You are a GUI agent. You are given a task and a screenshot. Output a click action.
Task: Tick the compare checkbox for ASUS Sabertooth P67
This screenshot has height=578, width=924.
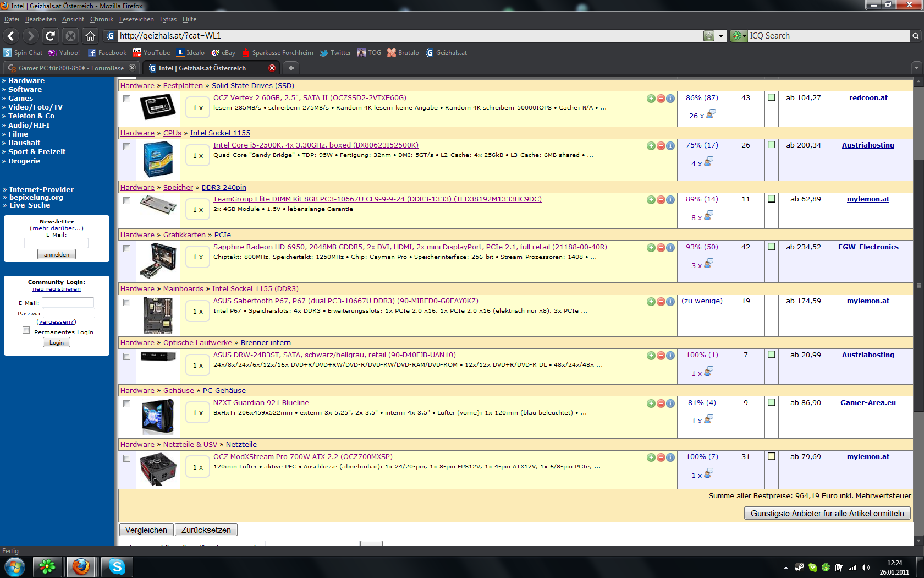127,303
